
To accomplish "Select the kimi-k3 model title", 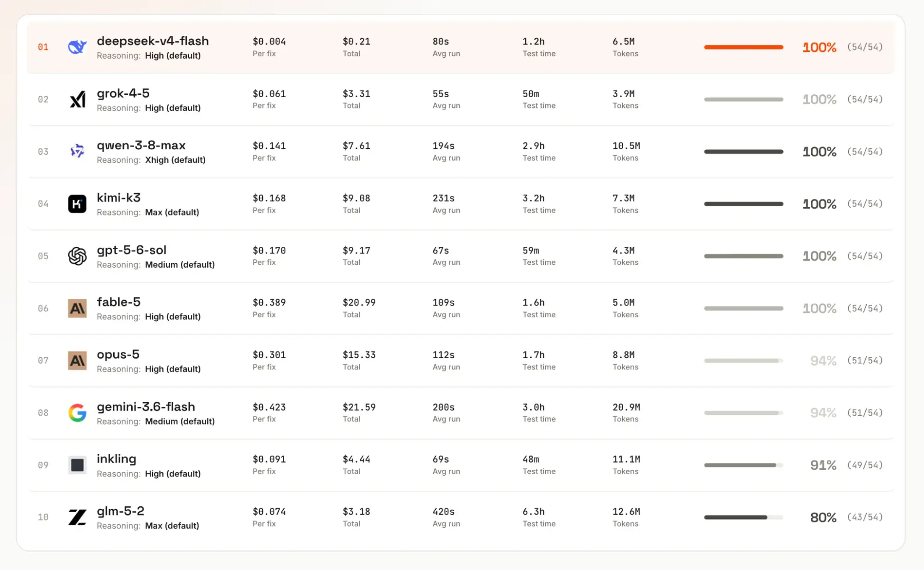I will (x=118, y=197).
